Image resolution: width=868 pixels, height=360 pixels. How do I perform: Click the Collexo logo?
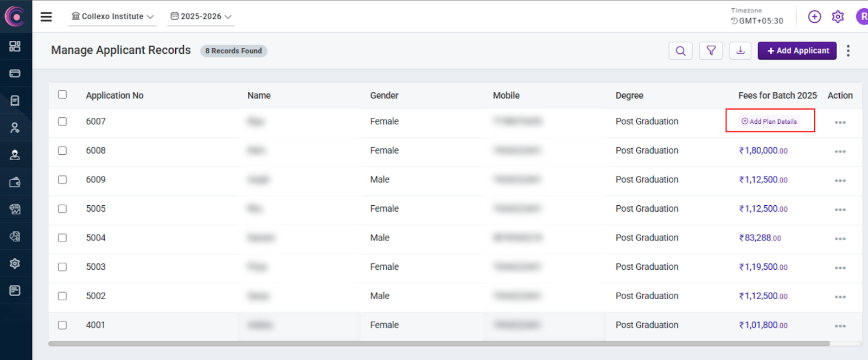[x=15, y=17]
